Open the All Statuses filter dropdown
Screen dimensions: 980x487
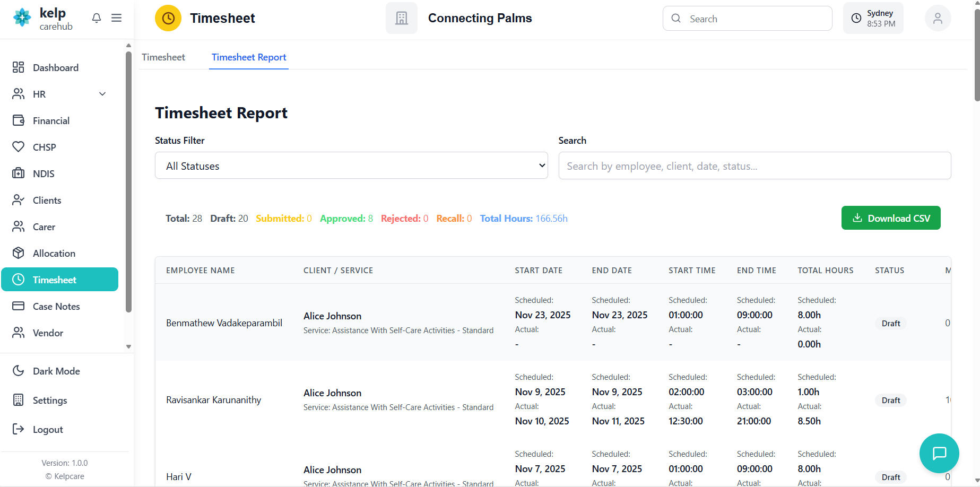pyautogui.click(x=351, y=166)
